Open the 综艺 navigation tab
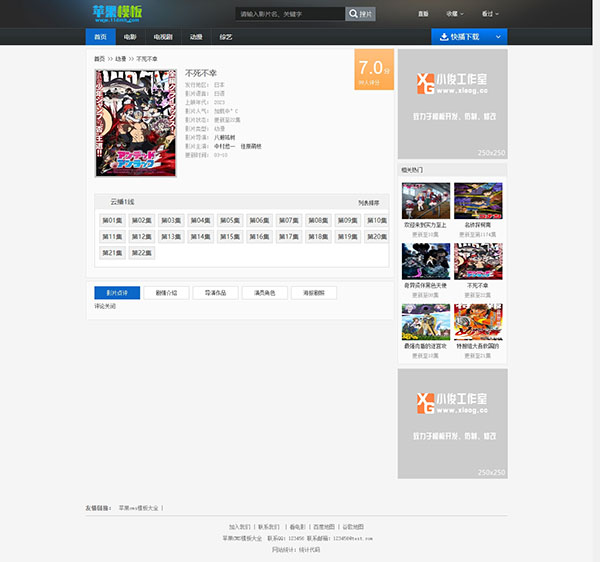 pos(226,37)
